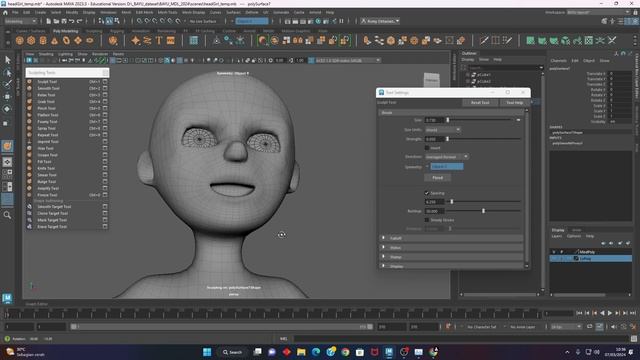Select the Foamy Tool

click(x=47, y=122)
